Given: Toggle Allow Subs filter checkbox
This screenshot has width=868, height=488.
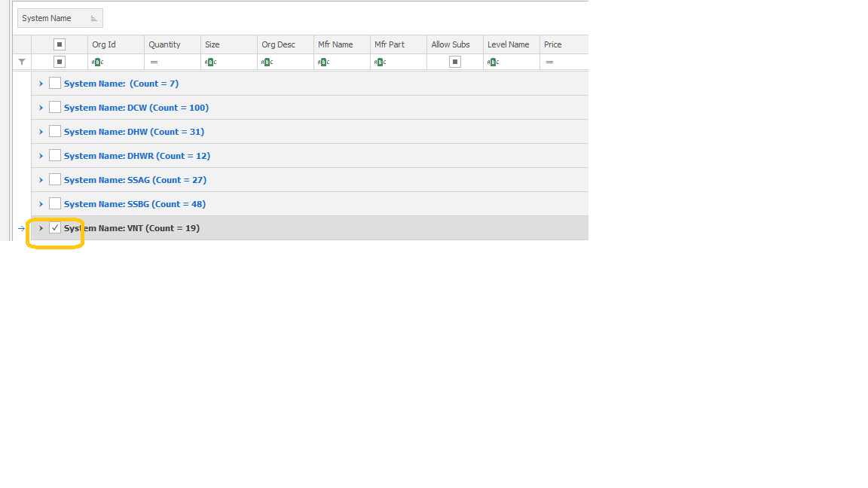Looking at the screenshot, I should (x=455, y=62).
